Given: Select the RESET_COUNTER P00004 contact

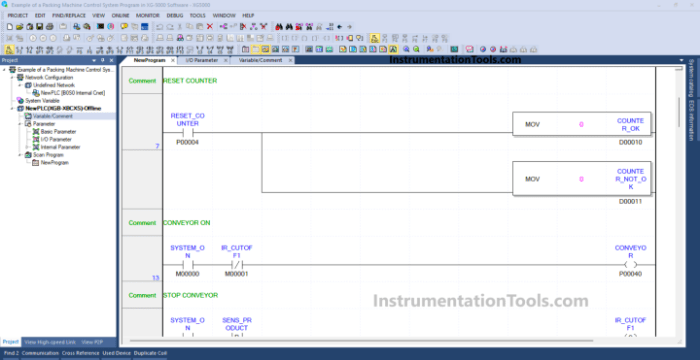Looking at the screenshot, I should pos(188,133).
